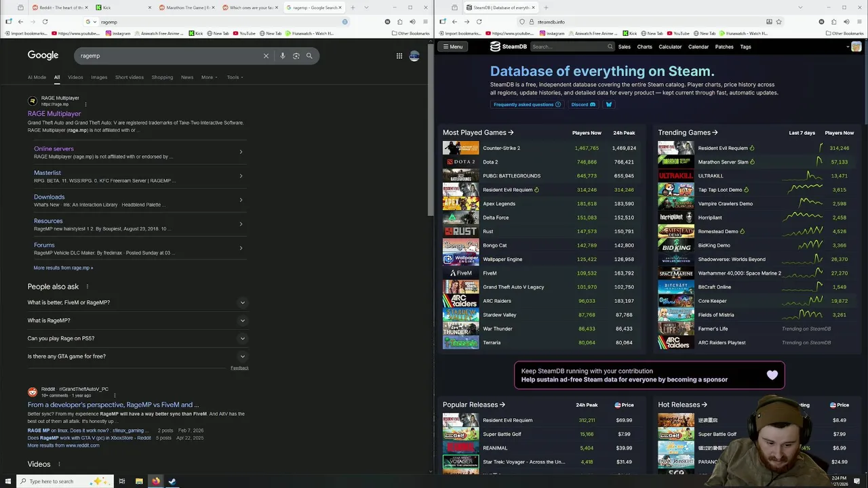Open the Reddit RageMP vs FiveM result

pos(113,405)
